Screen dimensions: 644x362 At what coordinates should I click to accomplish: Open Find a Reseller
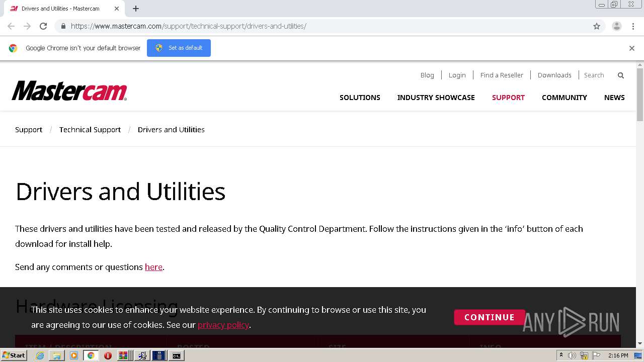coord(502,75)
